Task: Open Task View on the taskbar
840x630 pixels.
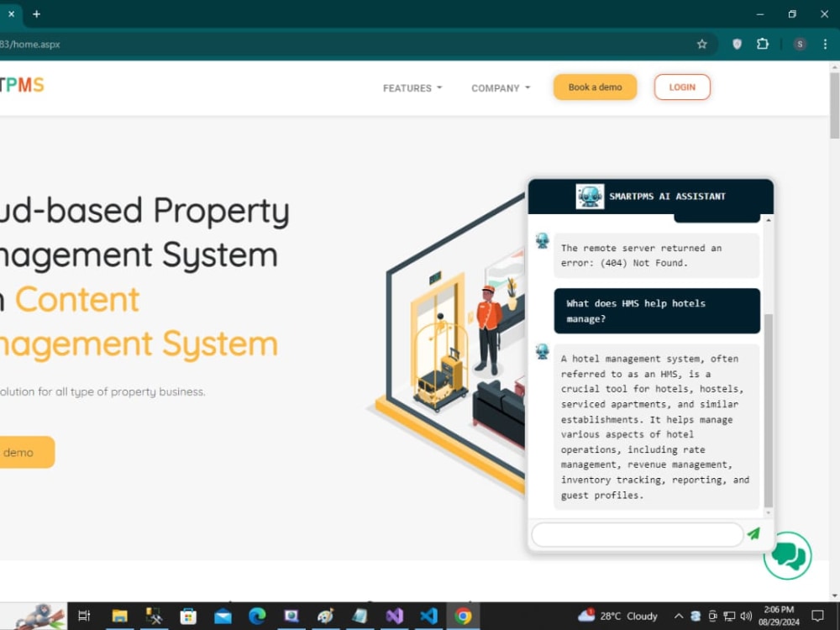Action: coord(84,616)
